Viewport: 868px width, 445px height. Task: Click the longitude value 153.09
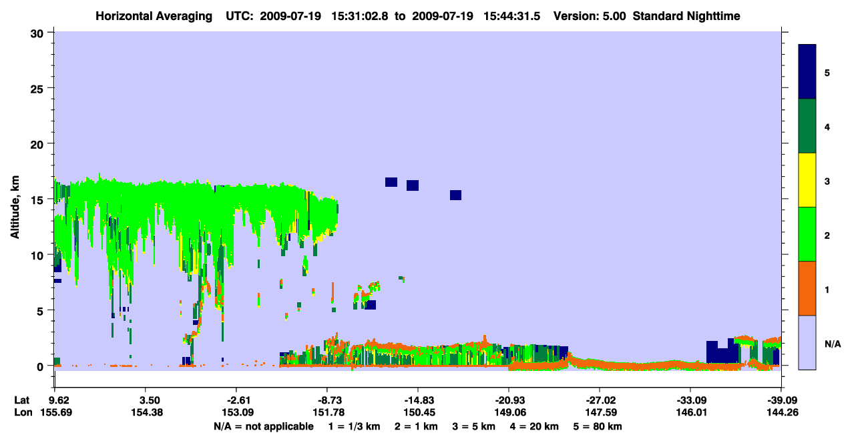(x=236, y=412)
